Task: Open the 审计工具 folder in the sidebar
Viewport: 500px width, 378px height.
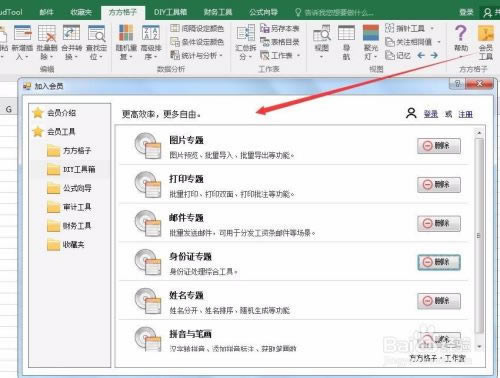Action: pyautogui.click(x=69, y=207)
